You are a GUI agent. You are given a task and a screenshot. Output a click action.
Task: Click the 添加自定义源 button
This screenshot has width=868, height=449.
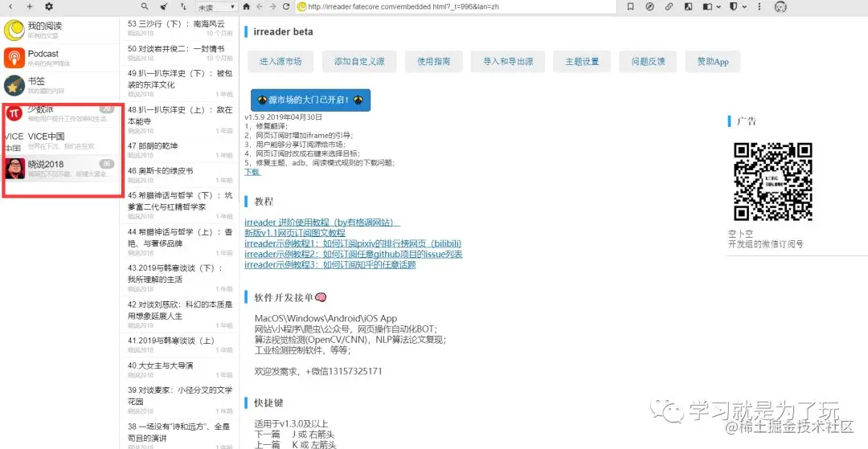[x=359, y=61]
